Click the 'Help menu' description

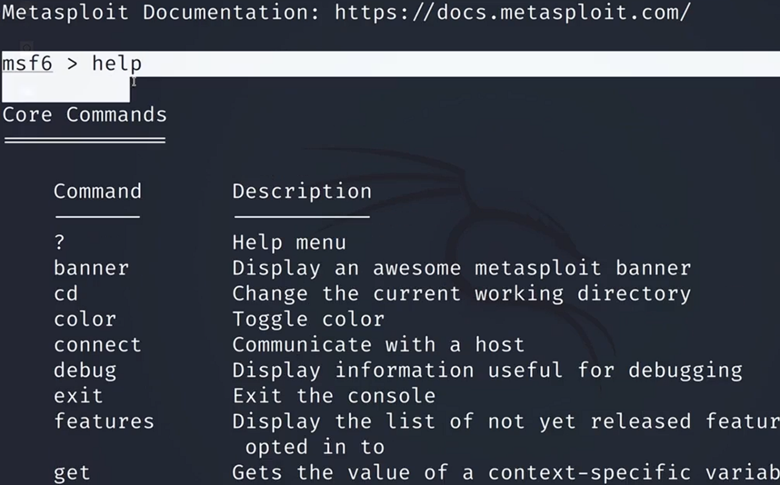pos(289,243)
